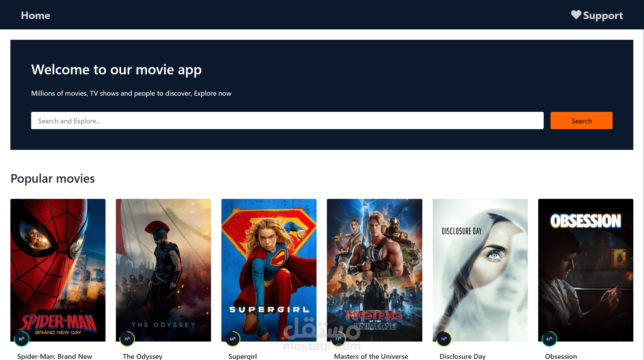Open the Spider-Man: Brand New Day poster
The height and width of the screenshot is (360, 644).
[x=58, y=270]
